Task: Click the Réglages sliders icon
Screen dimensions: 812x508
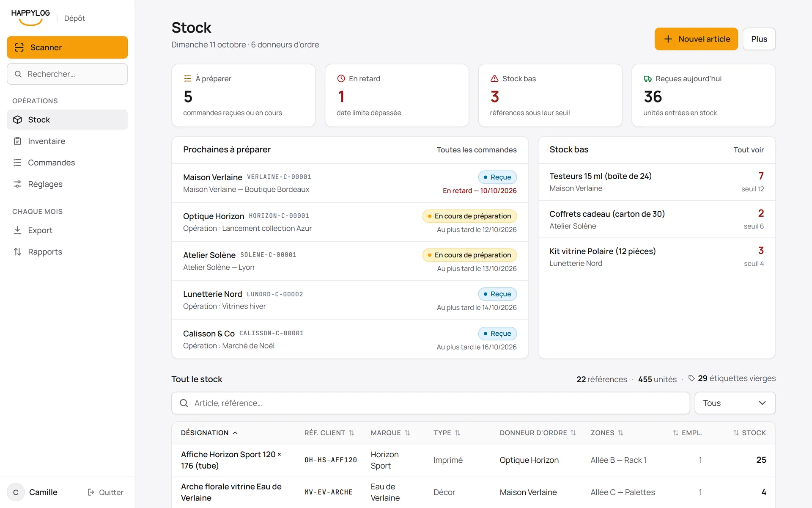Action: pos(17,184)
